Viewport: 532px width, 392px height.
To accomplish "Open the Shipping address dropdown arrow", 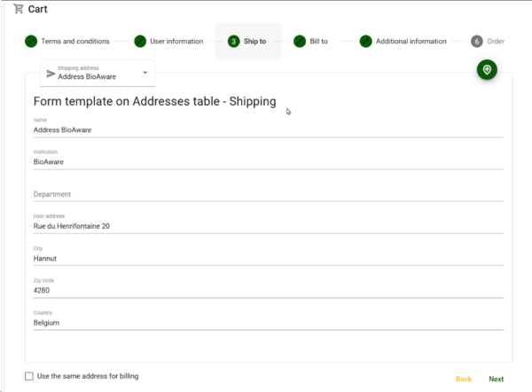I will (145, 73).
